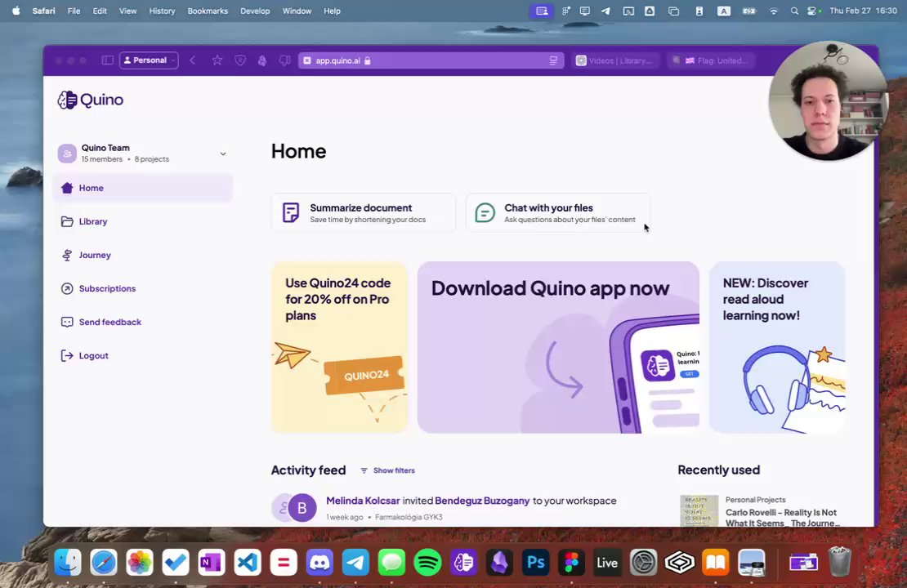Open OneNote from the Dock
The width and height of the screenshot is (907, 588).
coord(212,562)
